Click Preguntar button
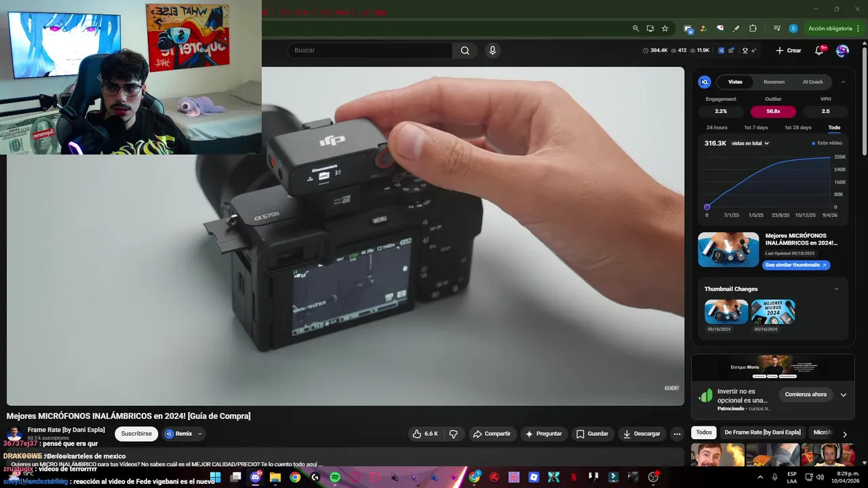This screenshot has width=868, height=488. coord(544,434)
